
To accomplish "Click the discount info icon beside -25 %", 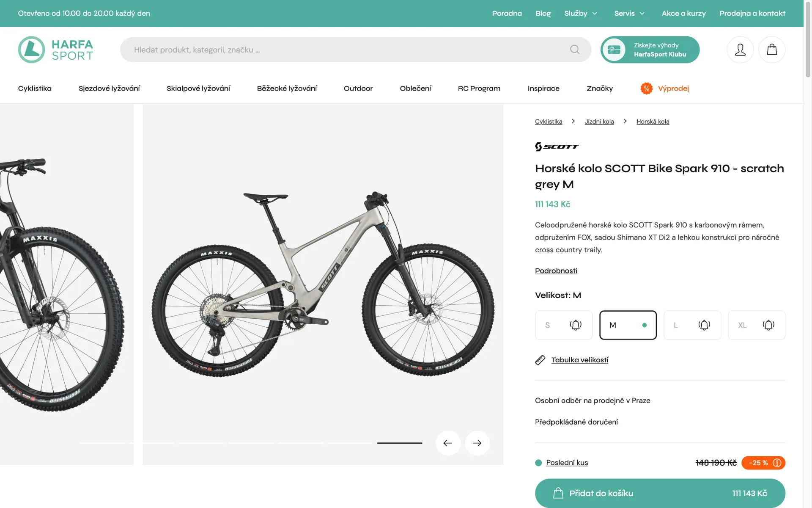I will 777,463.
